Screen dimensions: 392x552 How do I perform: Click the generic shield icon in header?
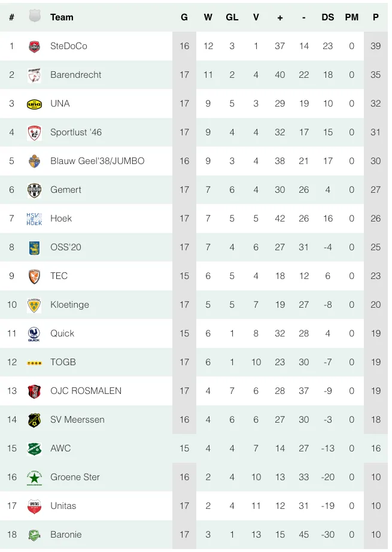(35, 17)
